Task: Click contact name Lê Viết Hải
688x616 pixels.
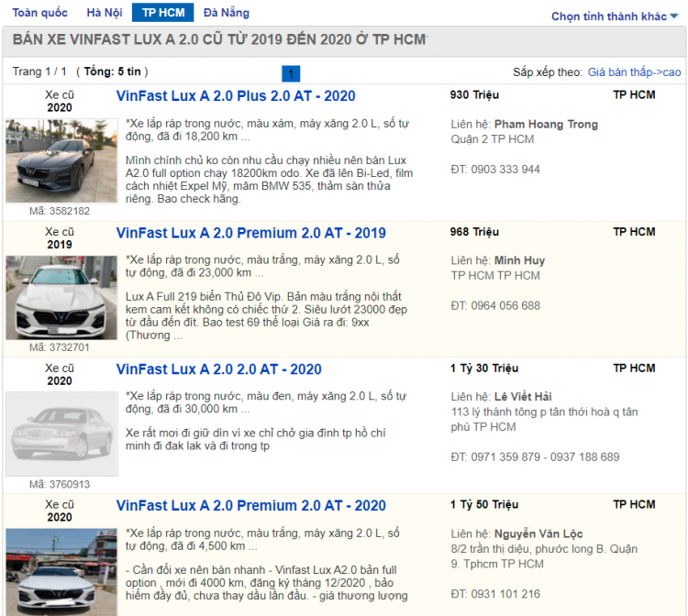Action: [523, 397]
